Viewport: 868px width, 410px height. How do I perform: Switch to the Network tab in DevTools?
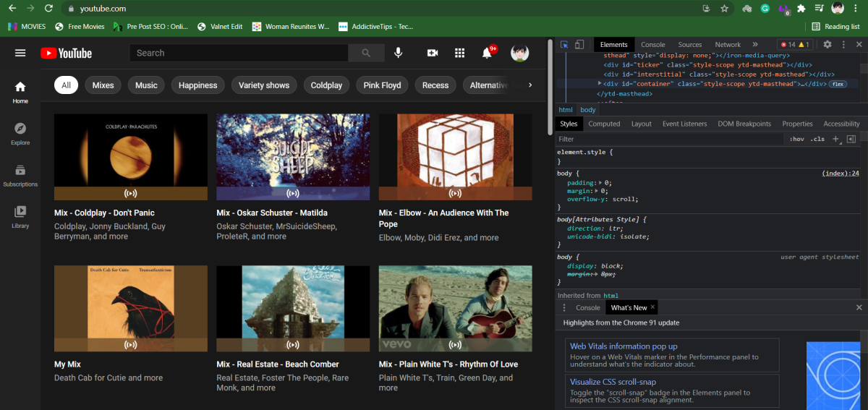click(728, 45)
